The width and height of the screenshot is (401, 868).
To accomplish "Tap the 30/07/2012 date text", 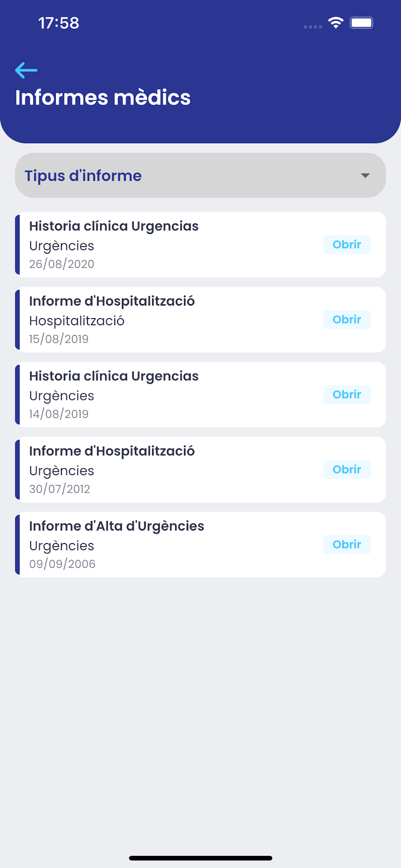I will point(60,489).
